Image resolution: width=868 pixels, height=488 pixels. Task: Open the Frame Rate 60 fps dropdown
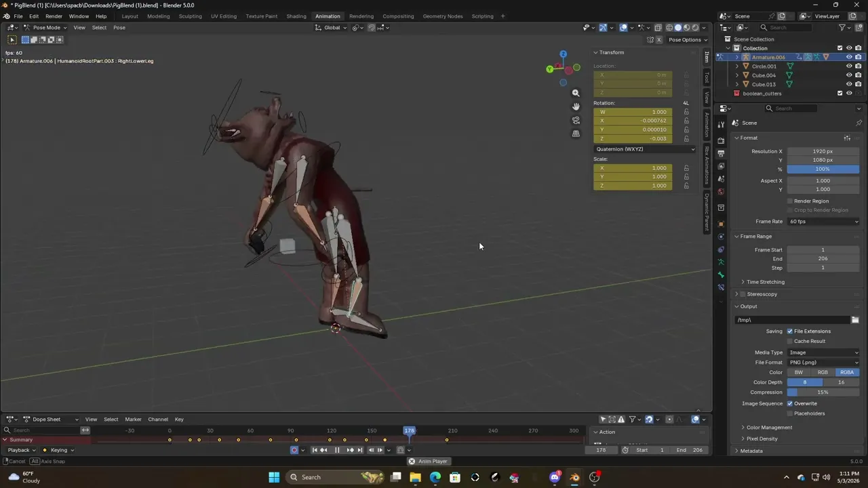[823, 222]
